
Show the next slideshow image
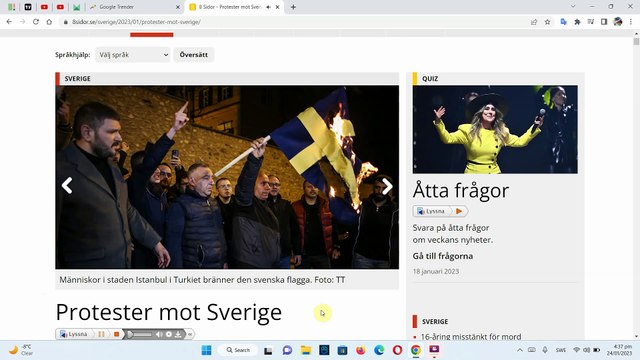point(387,186)
